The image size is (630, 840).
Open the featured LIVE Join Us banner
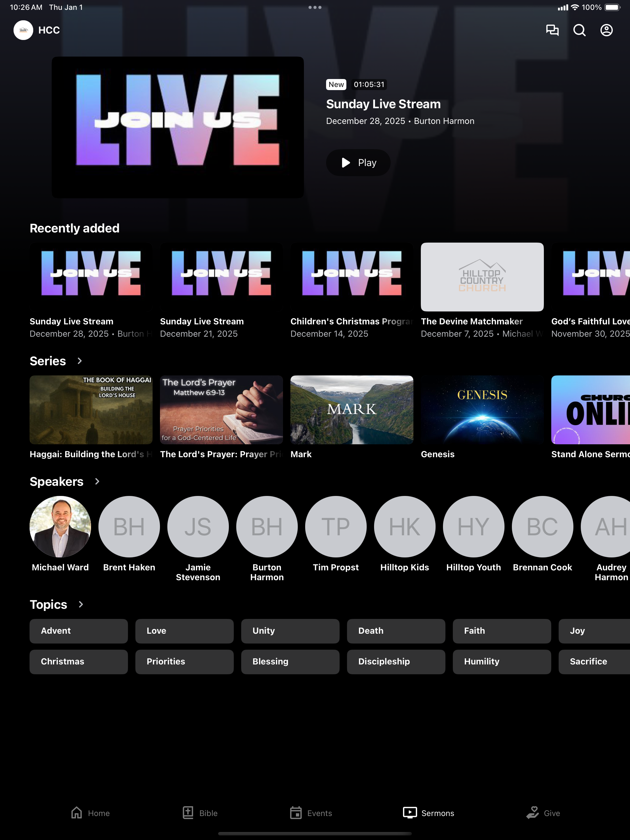coord(178,127)
